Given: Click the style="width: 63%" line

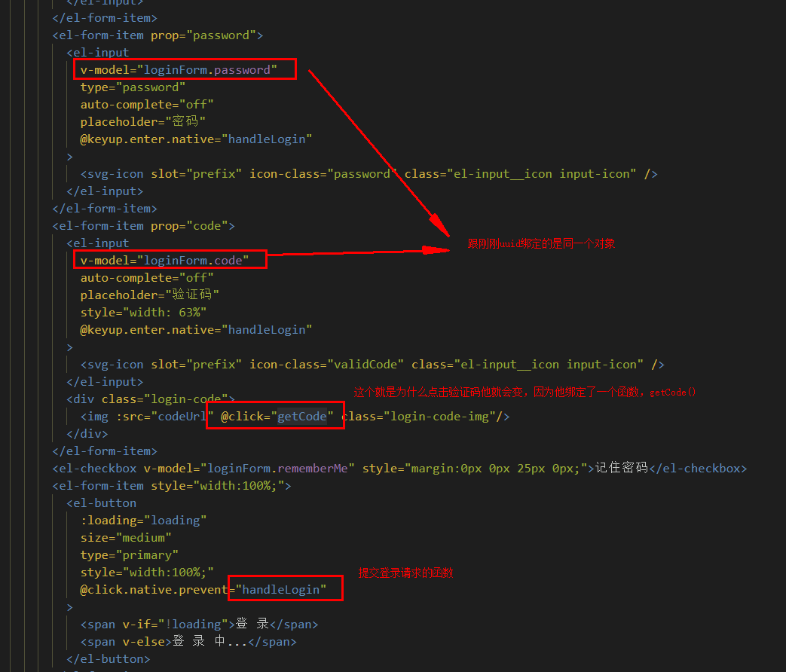Looking at the screenshot, I should (x=143, y=313).
